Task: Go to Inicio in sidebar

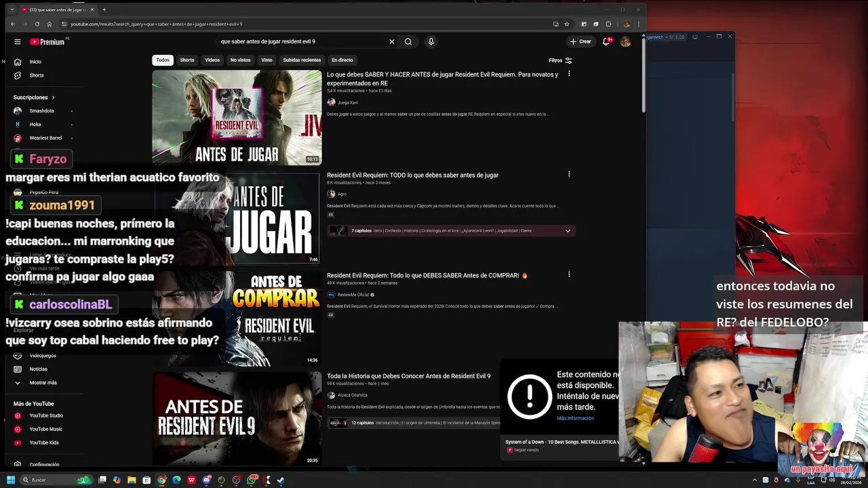Action: click(x=36, y=62)
